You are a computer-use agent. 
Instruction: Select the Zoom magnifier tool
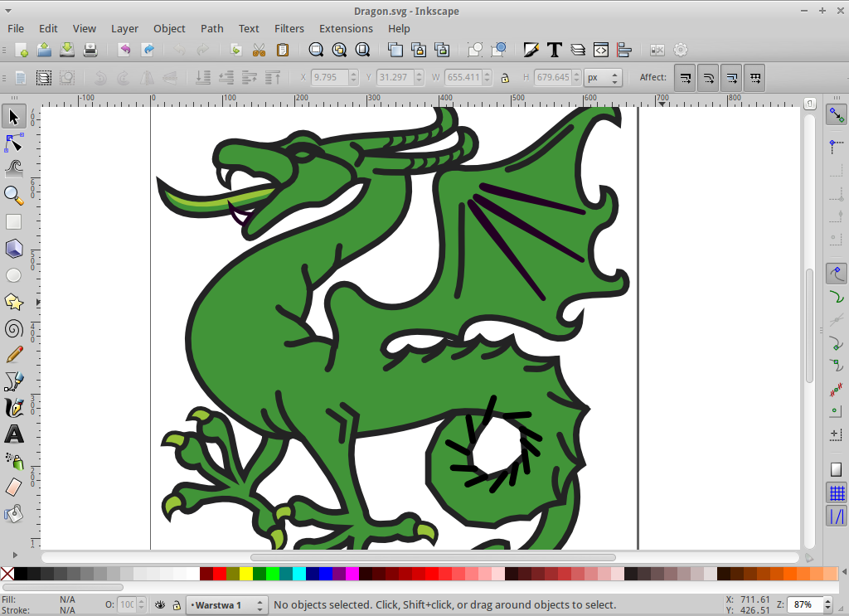click(x=13, y=196)
